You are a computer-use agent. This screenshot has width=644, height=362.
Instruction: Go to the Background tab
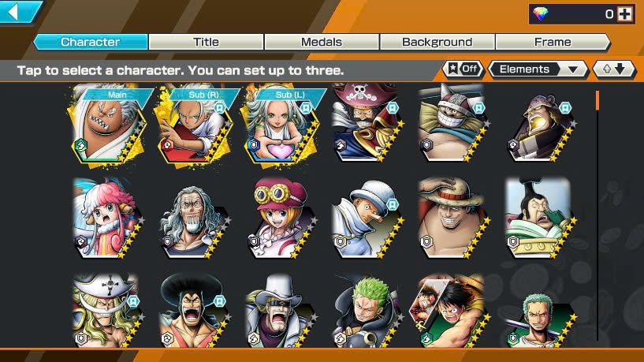(x=437, y=42)
